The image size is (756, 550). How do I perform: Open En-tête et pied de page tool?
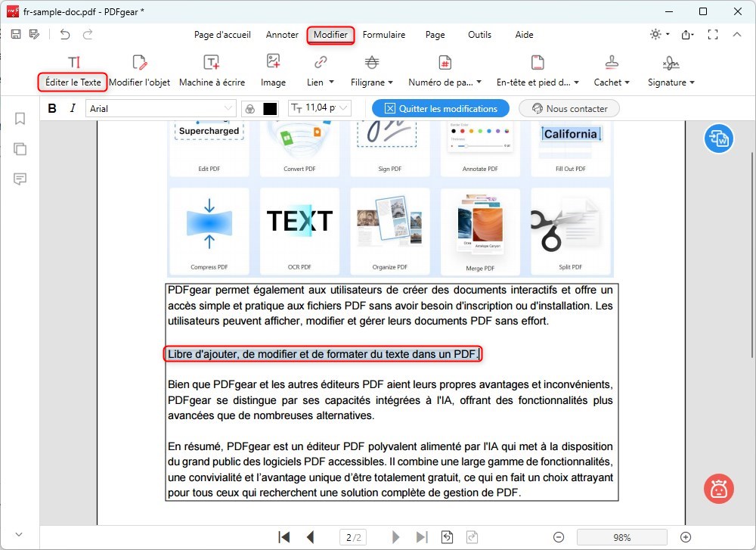(538, 72)
